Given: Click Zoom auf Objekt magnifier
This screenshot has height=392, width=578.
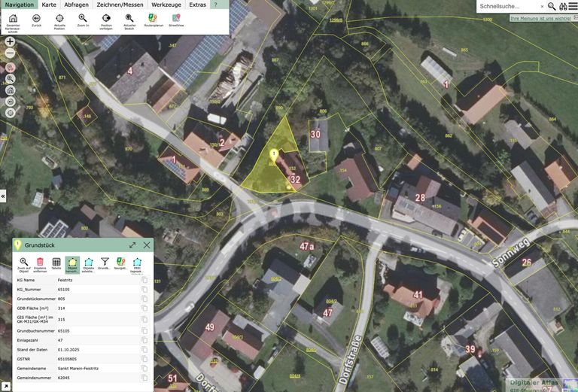Looking at the screenshot, I should pyautogui.click(x=23, y=263).
